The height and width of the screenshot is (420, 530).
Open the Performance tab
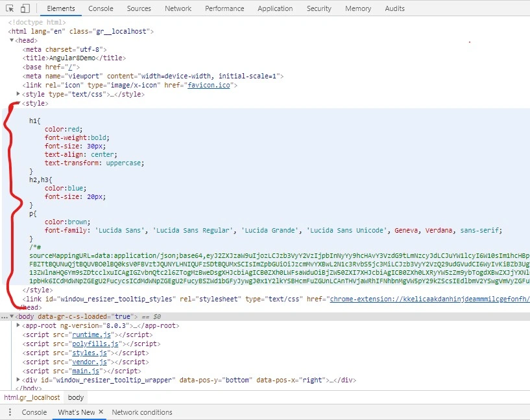tap(224, 8)
